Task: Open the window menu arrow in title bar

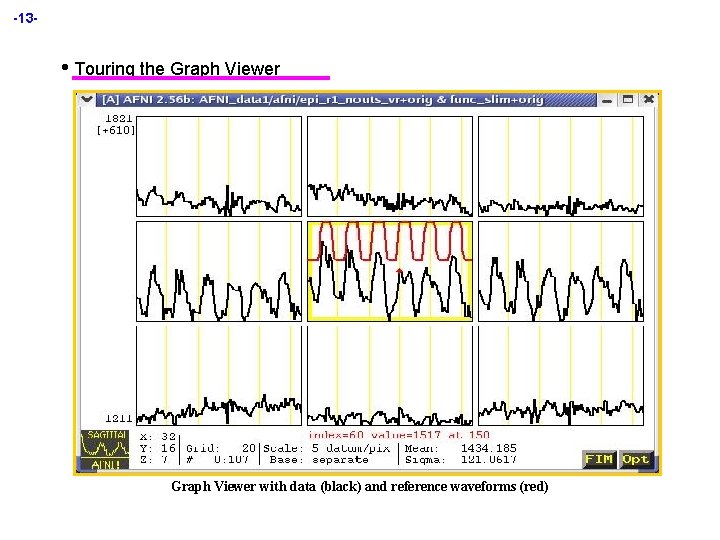Action: tap(87, 99)
